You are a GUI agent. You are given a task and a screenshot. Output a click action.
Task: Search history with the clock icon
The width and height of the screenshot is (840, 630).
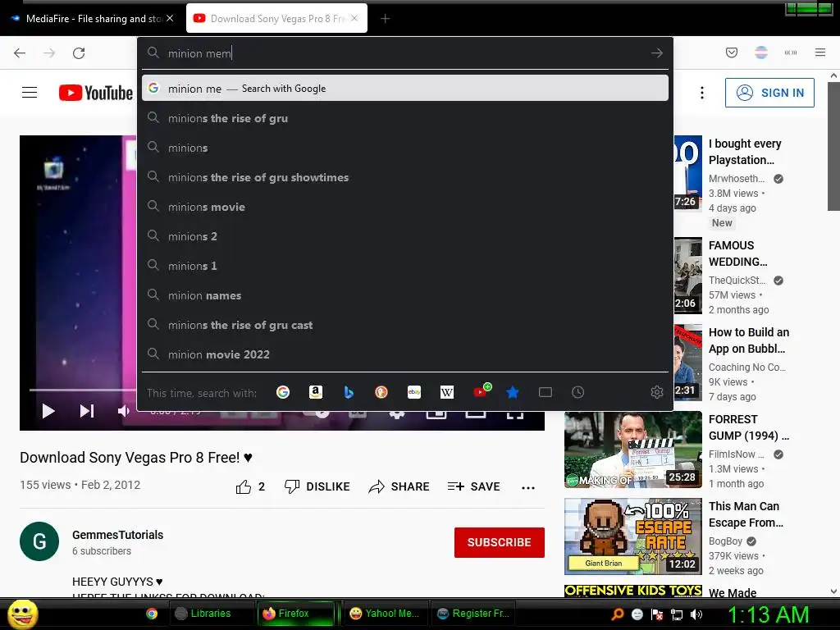(577, 392)
